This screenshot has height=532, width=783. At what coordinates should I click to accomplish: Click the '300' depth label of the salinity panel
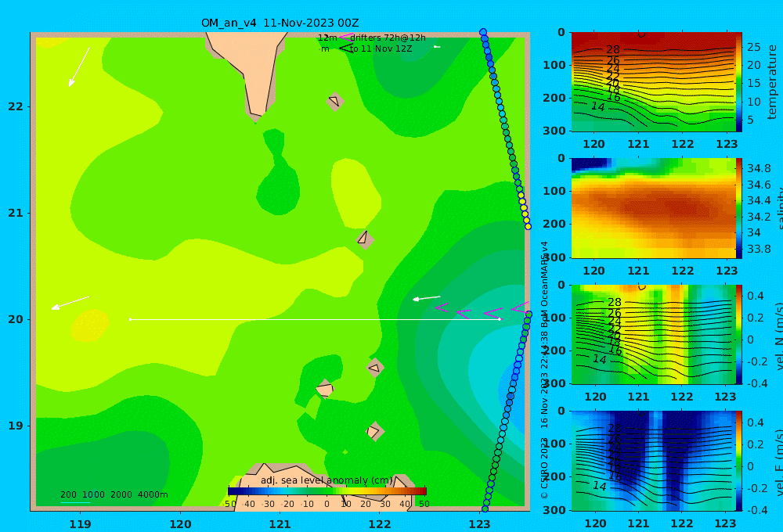click(x=554, y=257)
